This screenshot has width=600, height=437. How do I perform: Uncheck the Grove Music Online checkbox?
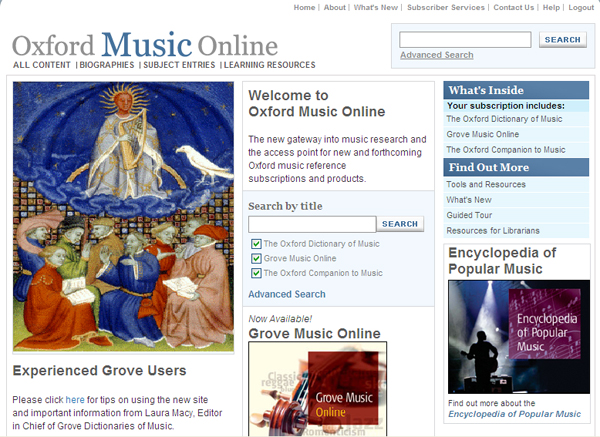click(x=256, y=259)
